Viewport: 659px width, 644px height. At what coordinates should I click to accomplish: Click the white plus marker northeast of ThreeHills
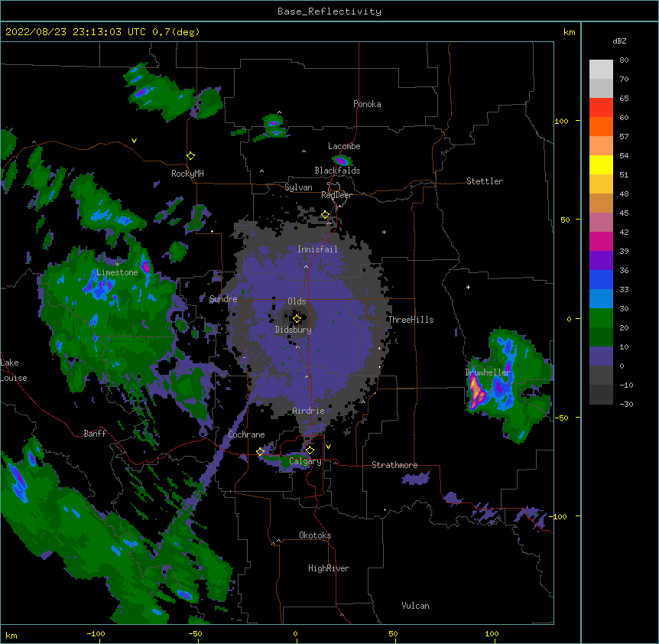click(x=468, y=287)
